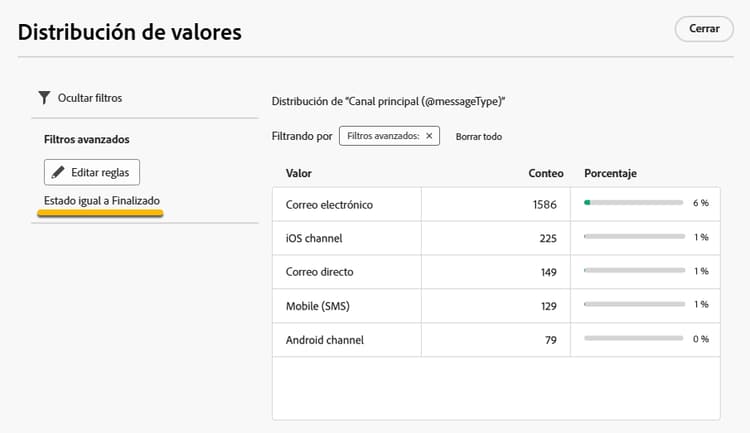
Task: Click the funnel filter icon
Action: [x=44, y=98]
